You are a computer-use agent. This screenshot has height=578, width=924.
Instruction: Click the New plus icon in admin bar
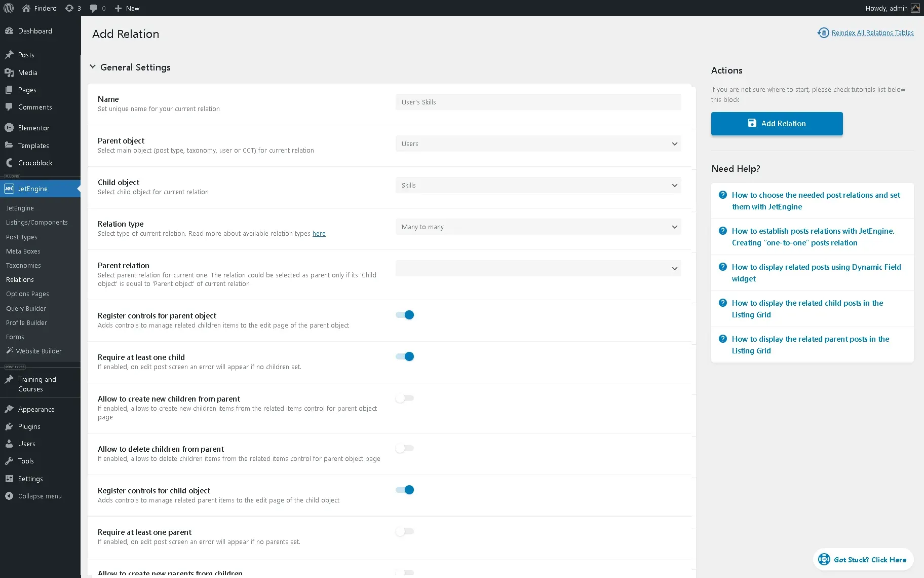pyautogui.click(x=118, y=8)
